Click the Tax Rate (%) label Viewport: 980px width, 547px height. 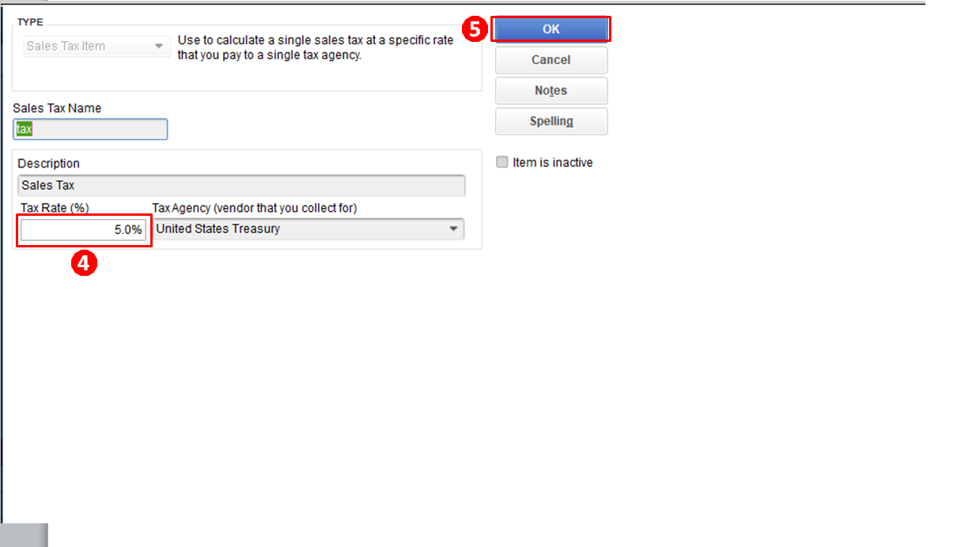coord(55,208)
